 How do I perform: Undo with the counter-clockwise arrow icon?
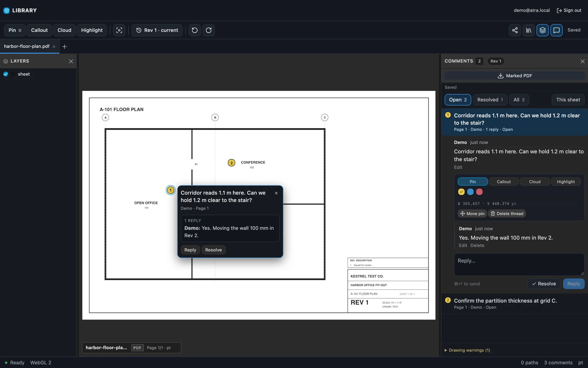(x=195, y=30)
